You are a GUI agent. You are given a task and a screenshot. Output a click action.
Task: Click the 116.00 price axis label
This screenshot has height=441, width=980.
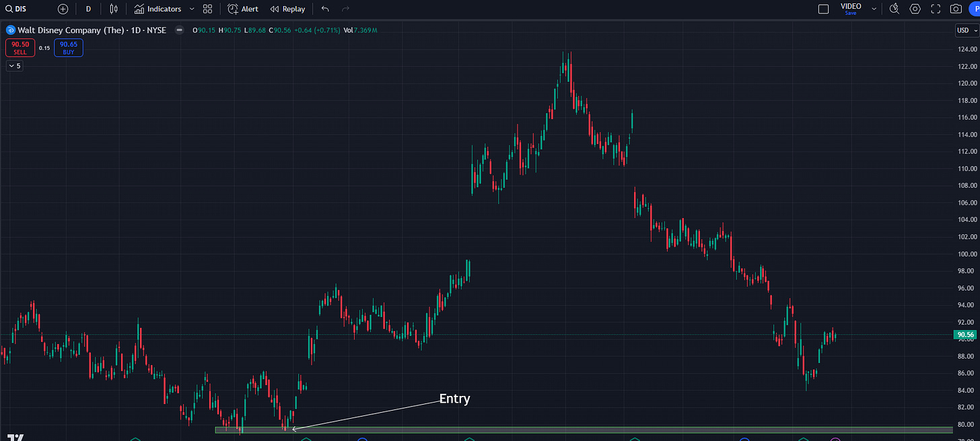(967, 118)
